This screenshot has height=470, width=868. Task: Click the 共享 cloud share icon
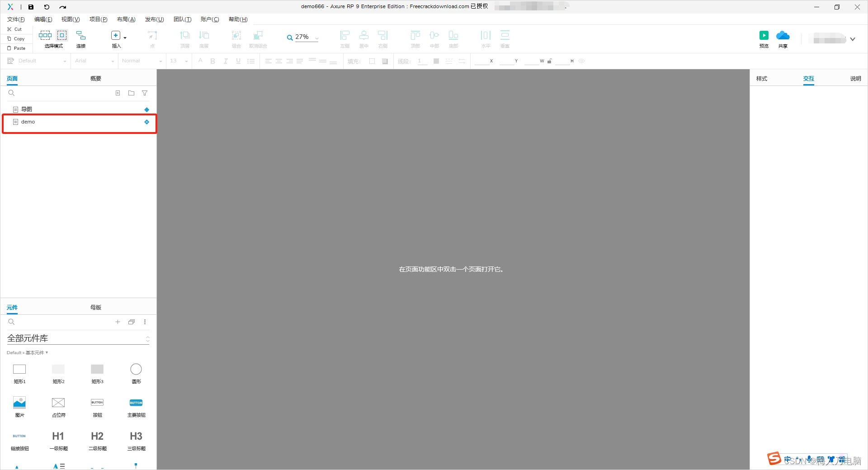tap(783, 35)
